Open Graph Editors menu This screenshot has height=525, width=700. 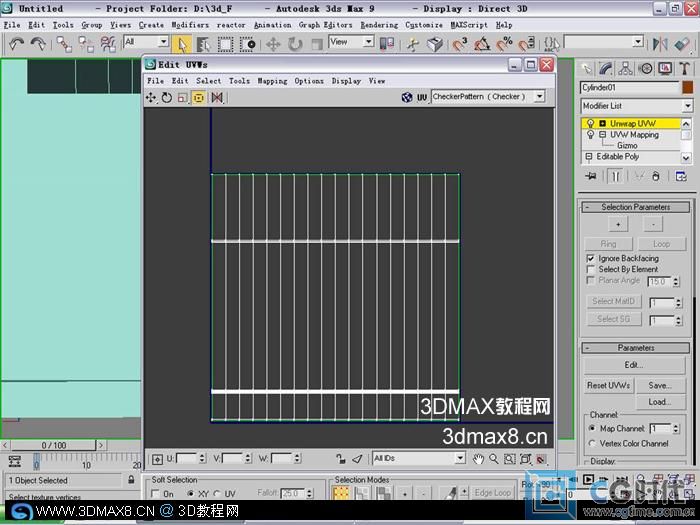325,25
